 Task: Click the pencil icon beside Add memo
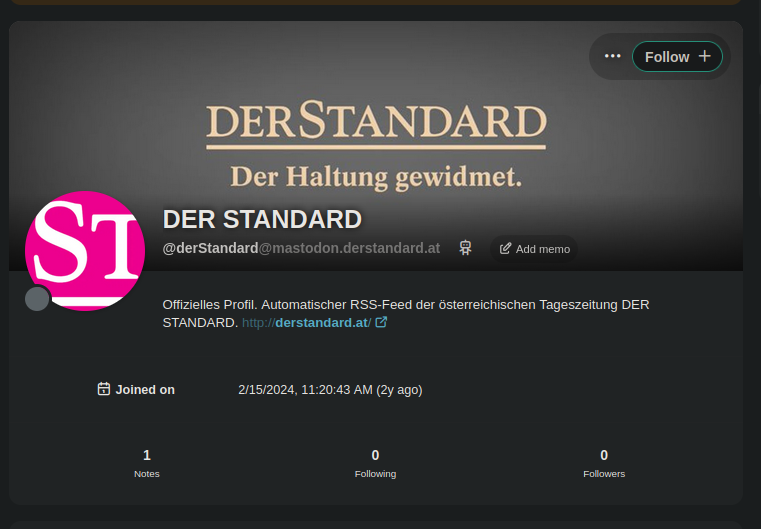(505, 248)
